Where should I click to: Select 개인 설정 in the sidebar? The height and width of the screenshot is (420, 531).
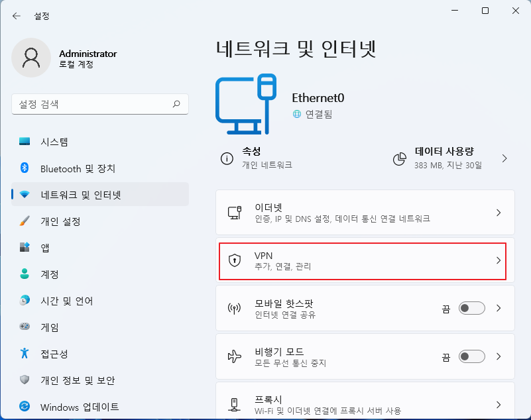(100, 221)
